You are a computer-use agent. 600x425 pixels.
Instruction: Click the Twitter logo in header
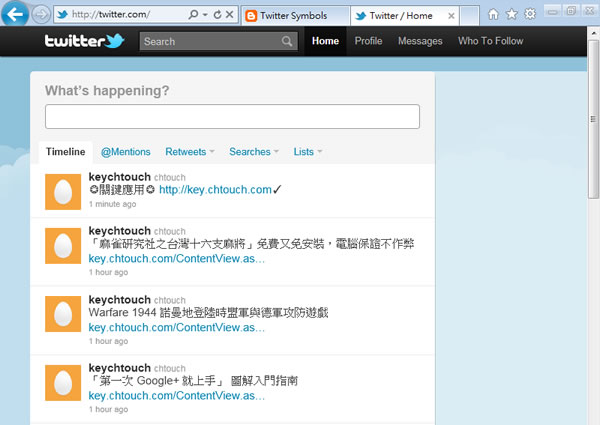tap(84, 41)
